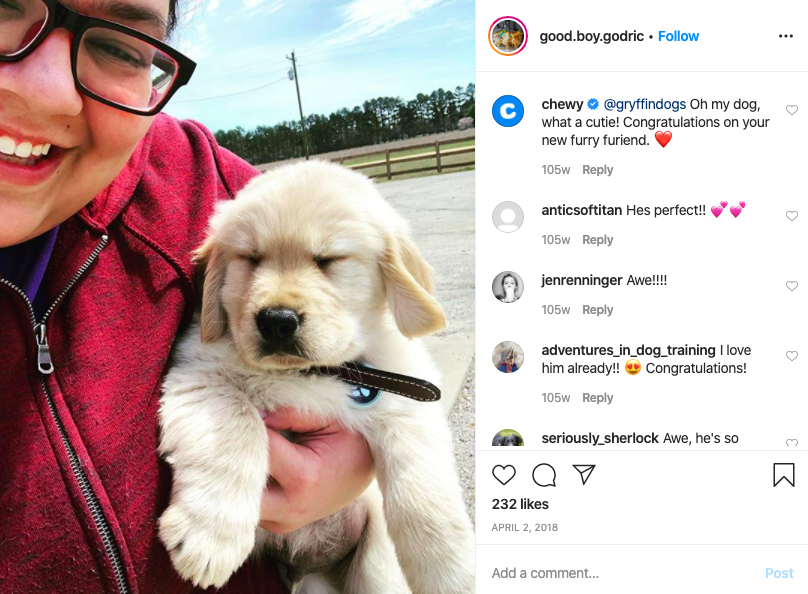Like jenrenninger's comment heart
Image resolution: width=808 pixels, height=594 pixels.
click(792, 286)
